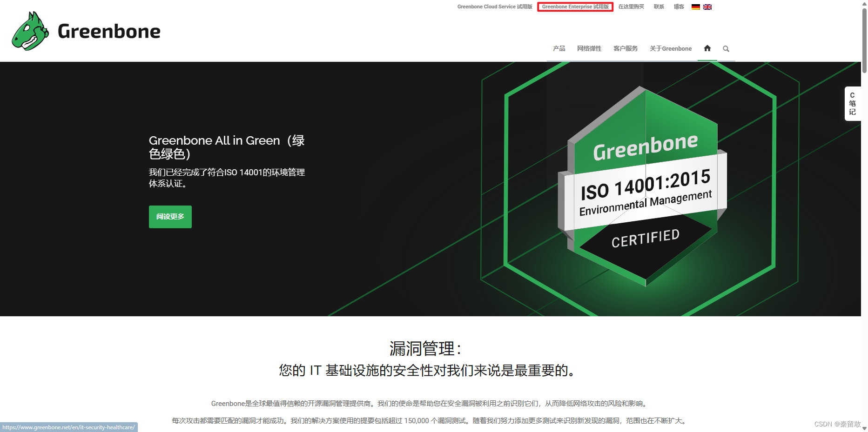Open Greenbone Enterprise 试用版 link

point(575,7)
